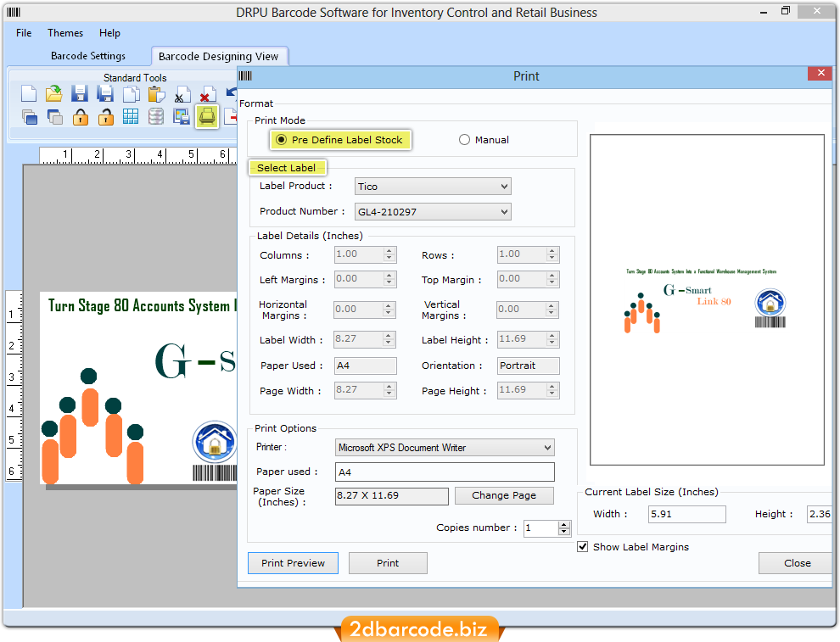Screen dimensions: 840x642
Task: Click the Paper used A4 field in Print Options
Action: click(x=445, y=472)
